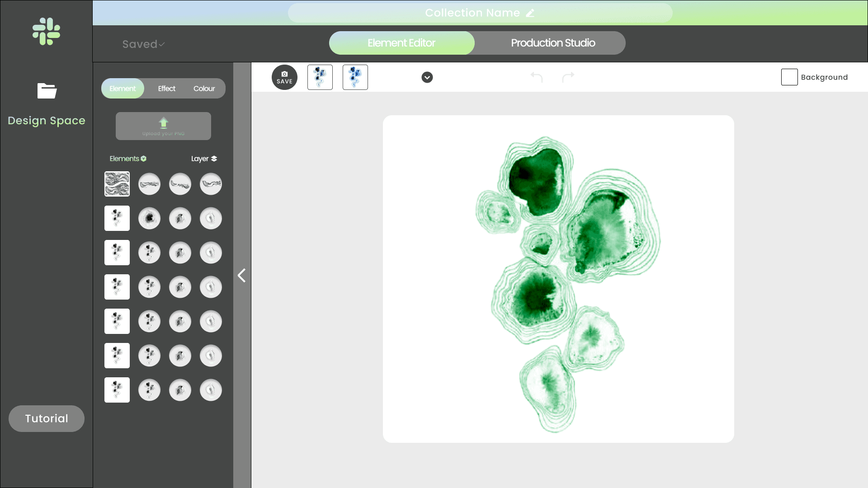Click the Layer stack icon
This screenshot has height=488, width=868.
[214, 159]
